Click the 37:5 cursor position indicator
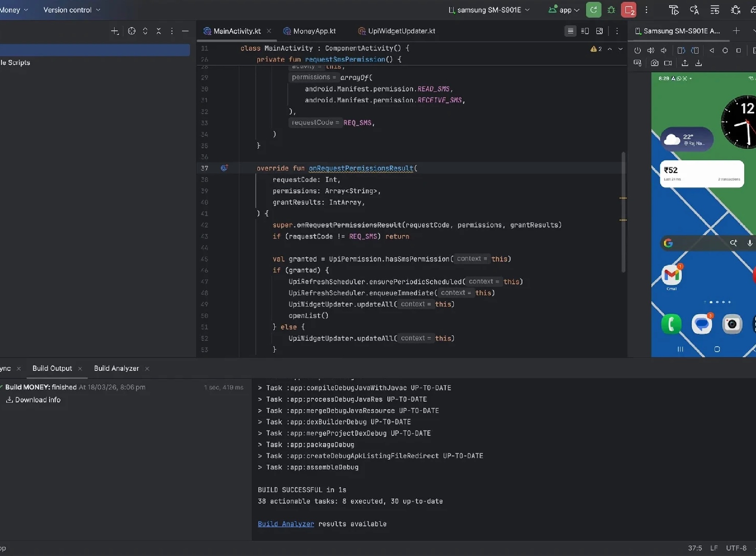This screenshot has width=756, height=556. 694,548
